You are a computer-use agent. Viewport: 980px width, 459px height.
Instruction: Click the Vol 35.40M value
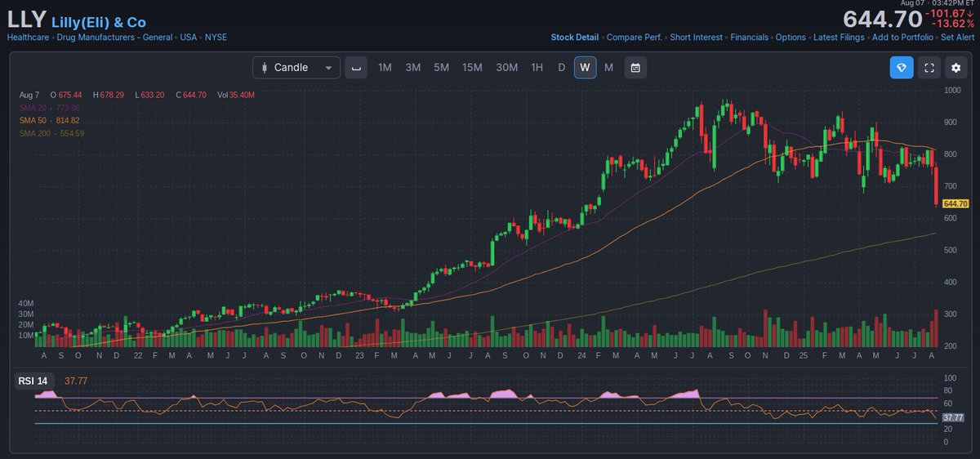(236, 96)
